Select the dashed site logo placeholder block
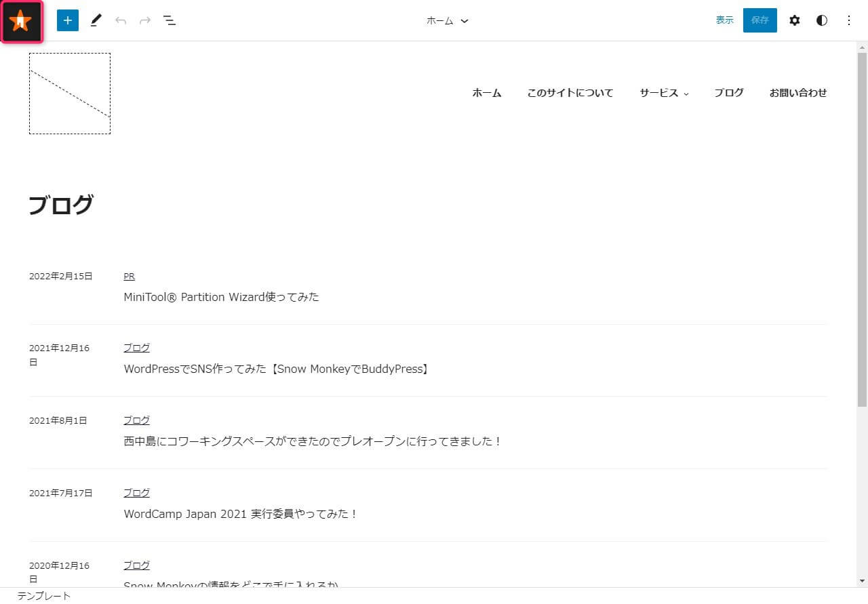This screenshot has width=868, height=604. [69, 93]
